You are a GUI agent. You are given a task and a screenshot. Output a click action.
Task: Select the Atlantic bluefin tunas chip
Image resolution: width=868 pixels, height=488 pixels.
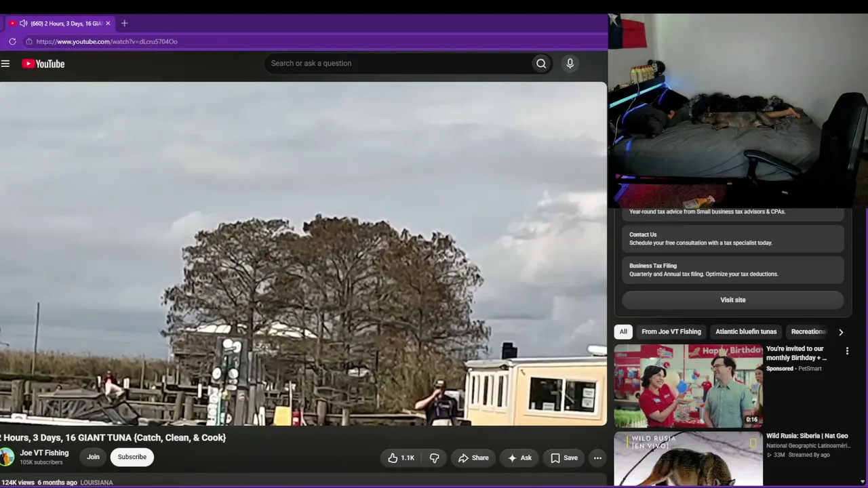pyautogui.click(x=746, y=332)
